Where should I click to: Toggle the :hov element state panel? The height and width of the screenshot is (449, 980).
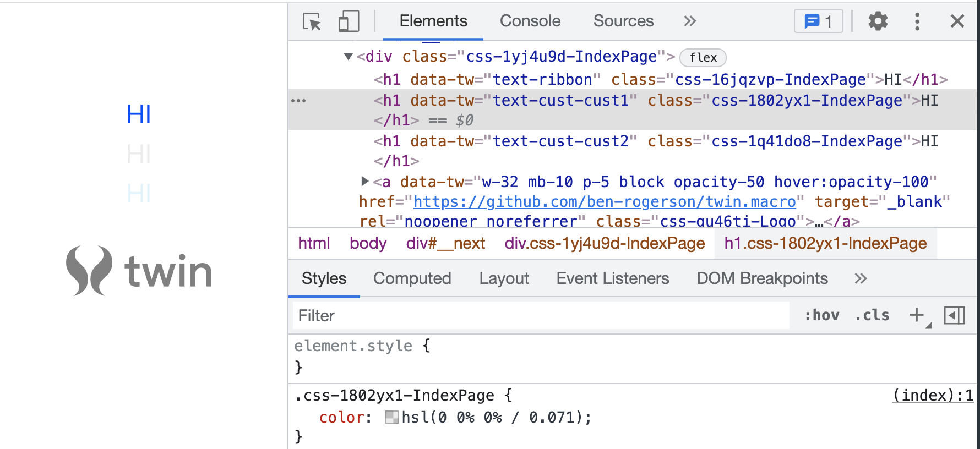[821, 315]
